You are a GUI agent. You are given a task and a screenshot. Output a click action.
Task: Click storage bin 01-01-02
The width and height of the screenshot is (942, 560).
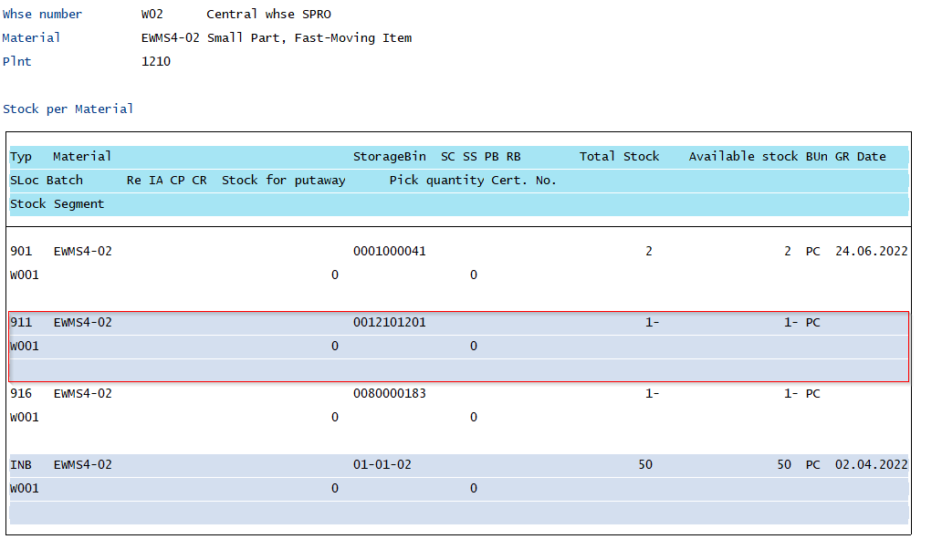[382, 464]
